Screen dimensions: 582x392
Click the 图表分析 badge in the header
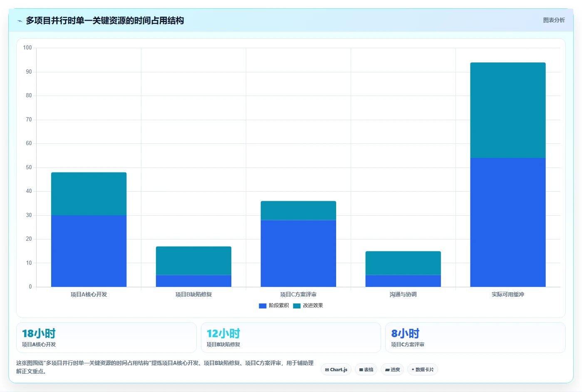[554, 20]
